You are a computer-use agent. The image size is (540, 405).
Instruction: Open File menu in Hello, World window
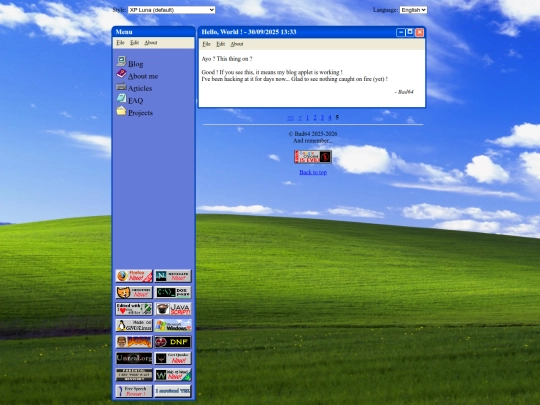pyautogui.click(x=206, y=44)
